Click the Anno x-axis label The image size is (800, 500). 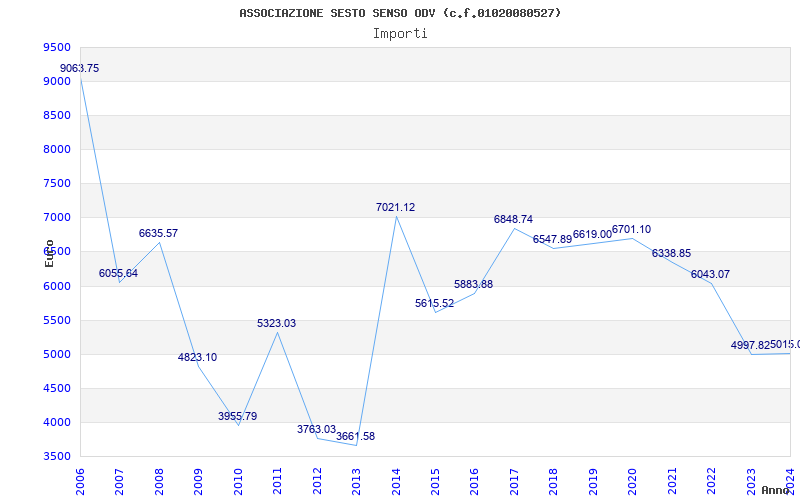point(775,490)
